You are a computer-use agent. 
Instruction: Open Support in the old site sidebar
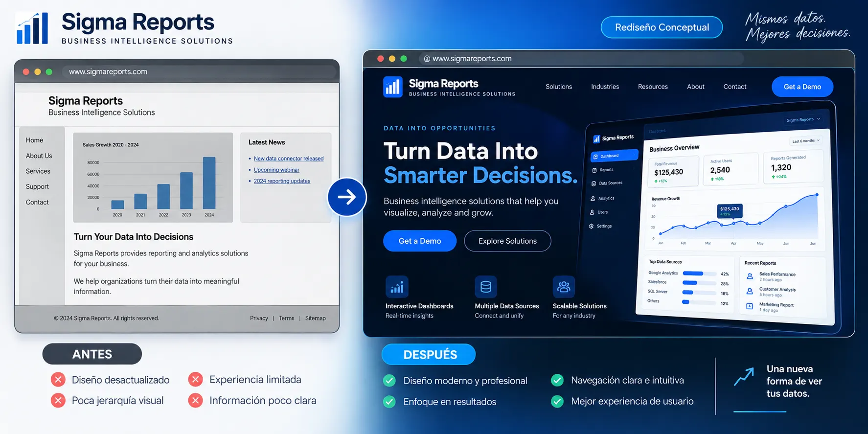[x=37, y=186]
